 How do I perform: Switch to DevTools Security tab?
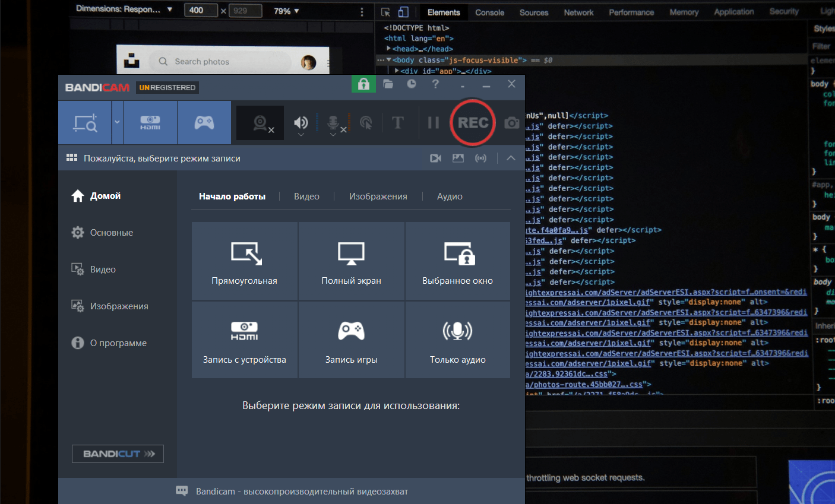pos(784,12)
